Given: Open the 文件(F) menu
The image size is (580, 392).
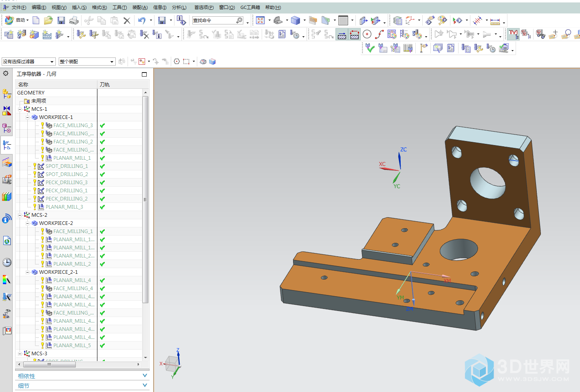Looking at the screenshot, I should (19, 7).
